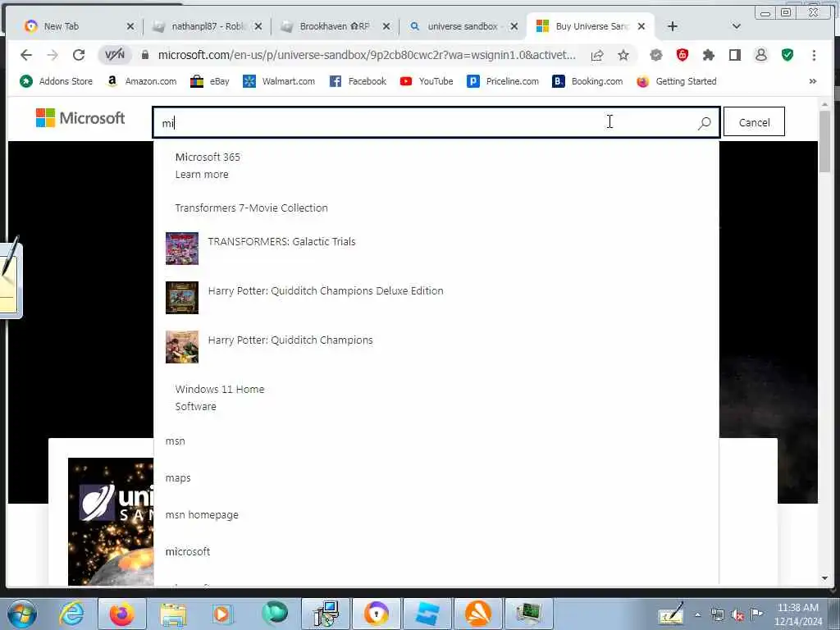
Task: Select the Microsoft 365 suggestion
Action: [436, 166]
